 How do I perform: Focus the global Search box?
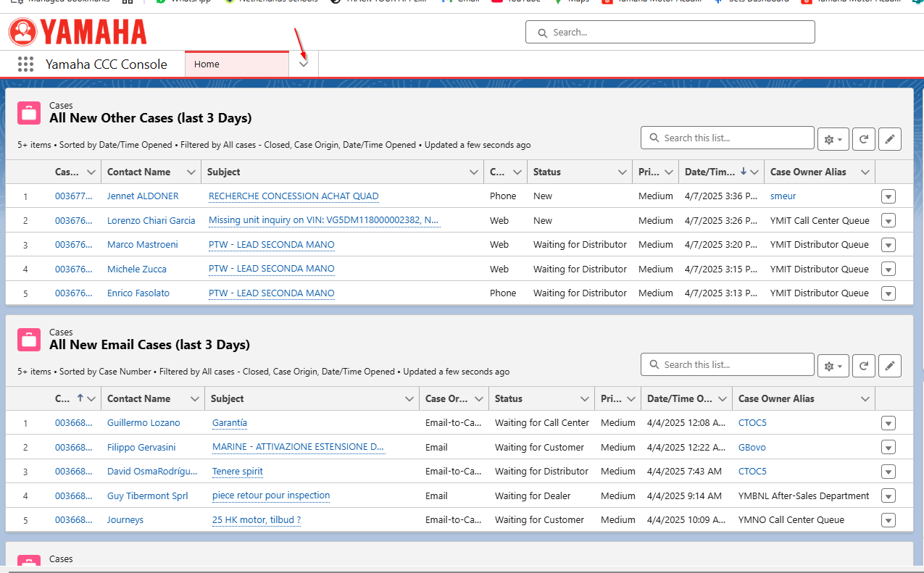(670, 32)
